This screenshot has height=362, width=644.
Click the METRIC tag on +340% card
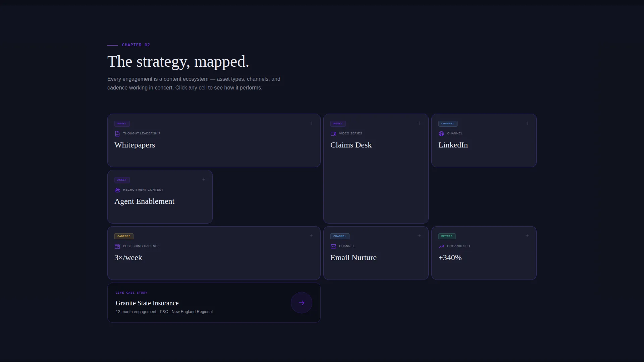(x=447, y=236)
